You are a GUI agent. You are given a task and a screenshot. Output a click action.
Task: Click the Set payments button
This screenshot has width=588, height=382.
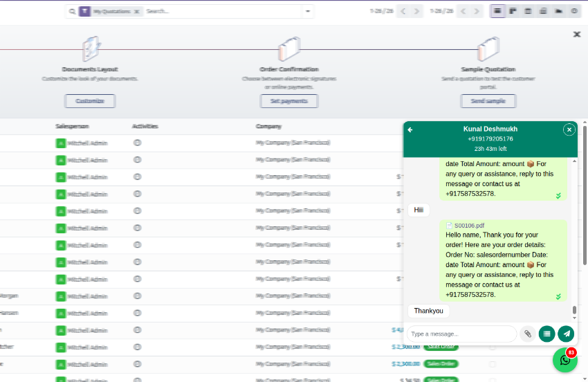pos(288,101)
